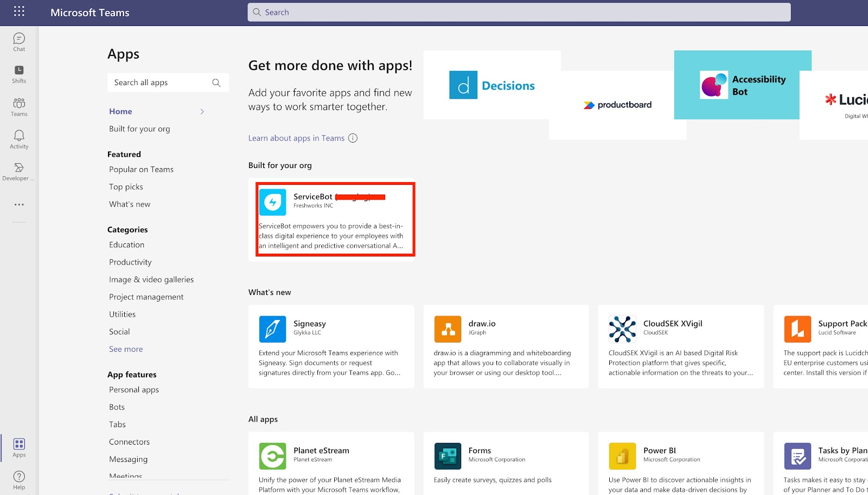This screenshot has height=495, width=868.
Task: Click the CloudSEK XVigil app icon
Action: pyautogui.click(x=622, y=329)
